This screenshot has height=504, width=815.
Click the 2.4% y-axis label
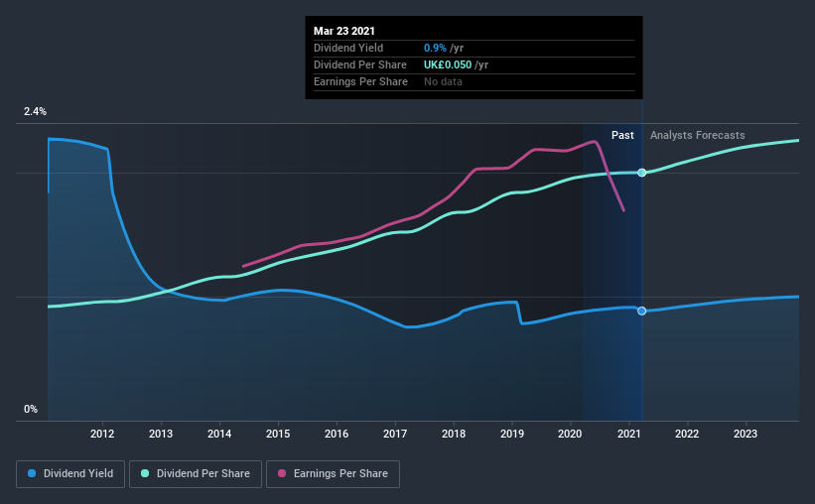36,111
